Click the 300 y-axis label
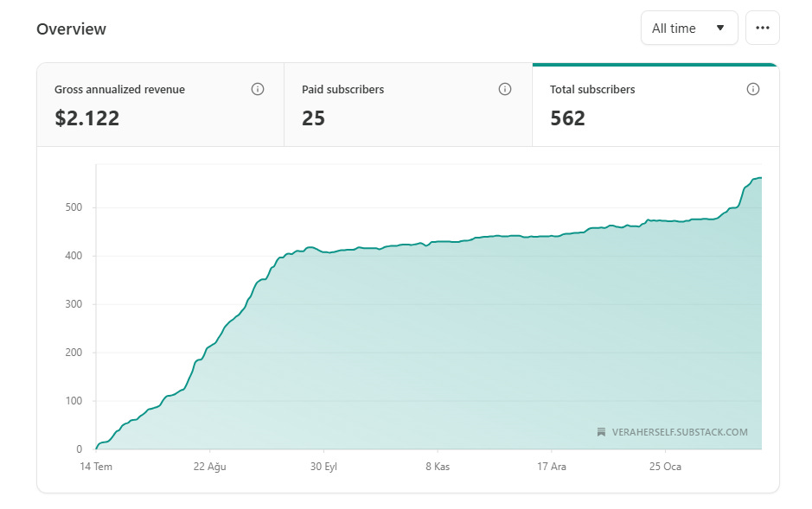 (74, 304)
